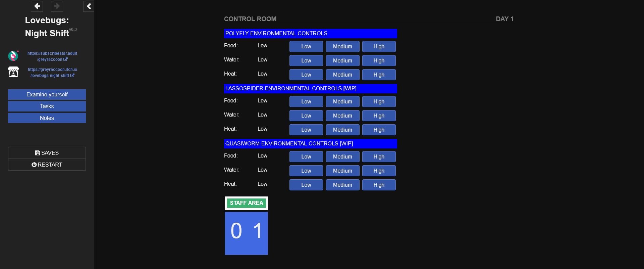Set Lassospider Food to Medium
This screenshot has width=644, height=269.
click(342, 101)
